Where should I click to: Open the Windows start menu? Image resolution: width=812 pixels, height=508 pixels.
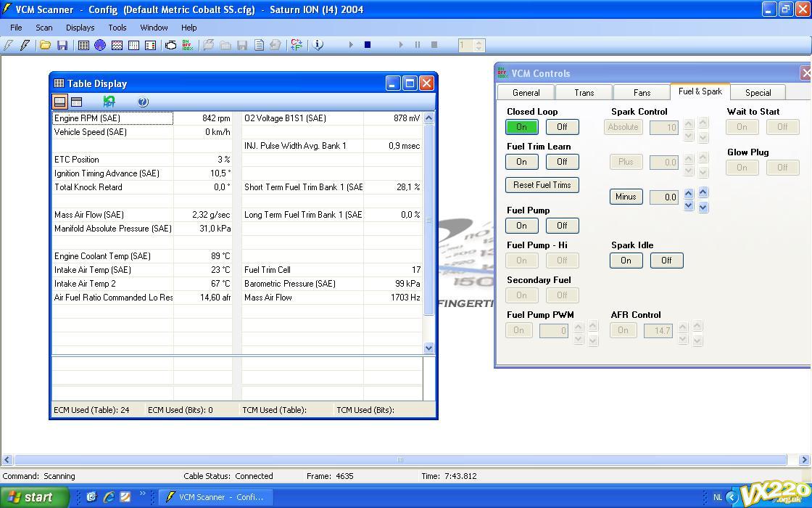[x=33, y=497]
